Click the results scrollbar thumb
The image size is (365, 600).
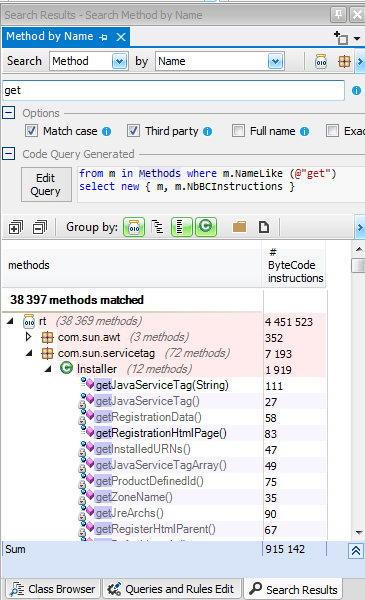pyautogui.click(x=359, y=266)
